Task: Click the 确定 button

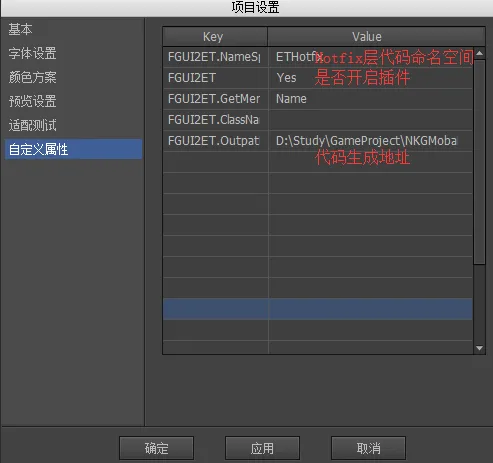Action: coord(156,448)
